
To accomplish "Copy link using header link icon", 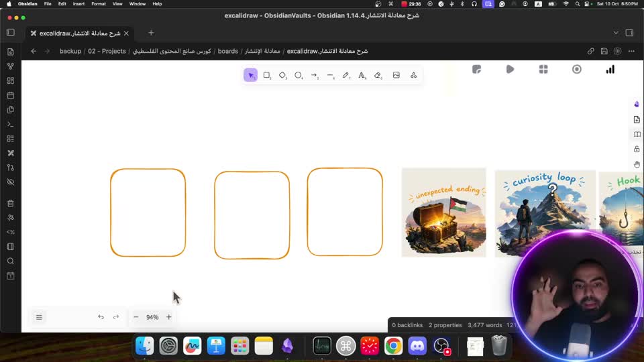I will [x=590, y=52].
